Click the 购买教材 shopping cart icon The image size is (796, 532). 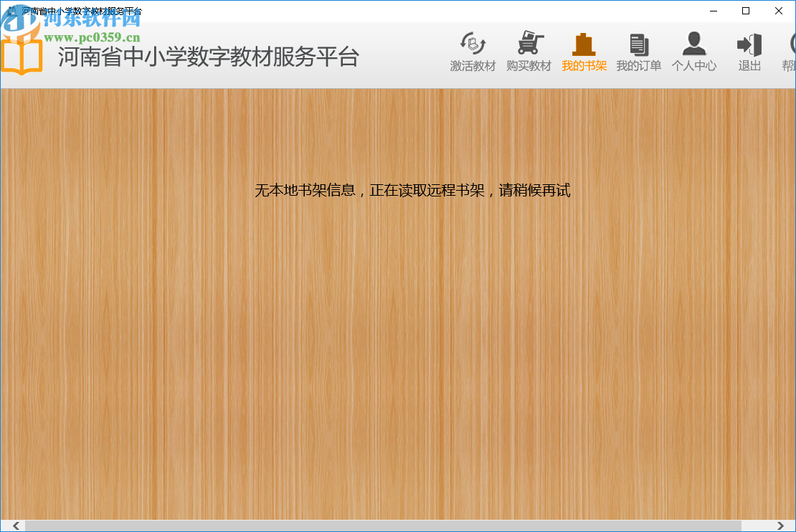[x=529, y=43]
